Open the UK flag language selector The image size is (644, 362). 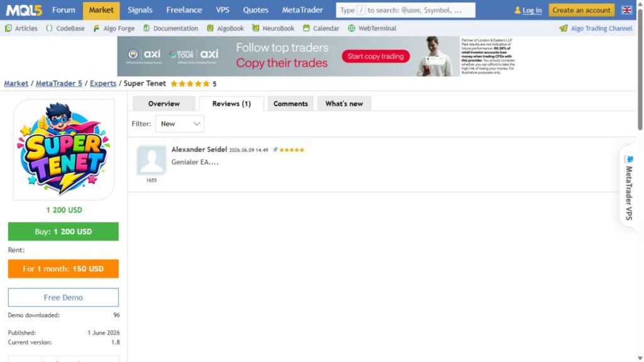click(626, 10)
